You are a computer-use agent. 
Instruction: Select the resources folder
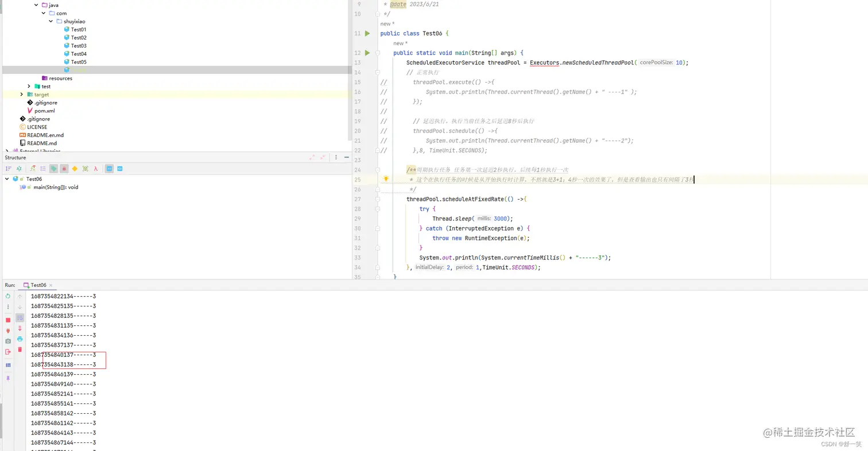coord(57,78)
